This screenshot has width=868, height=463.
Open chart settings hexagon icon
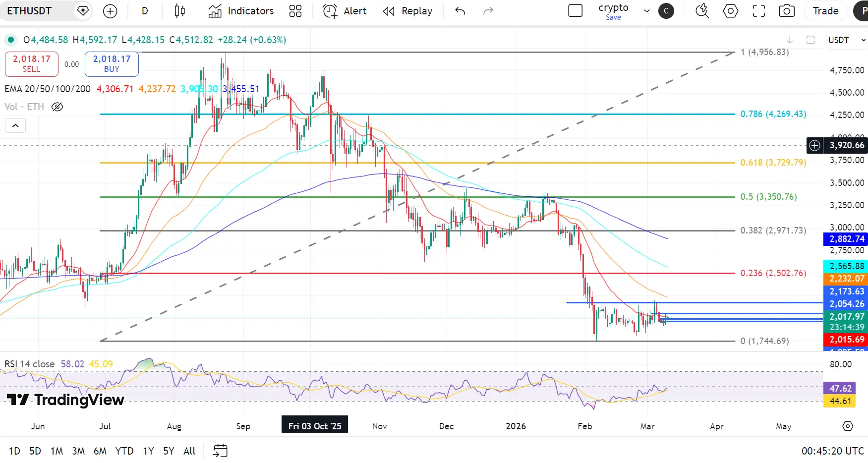[x=730, y=11]
